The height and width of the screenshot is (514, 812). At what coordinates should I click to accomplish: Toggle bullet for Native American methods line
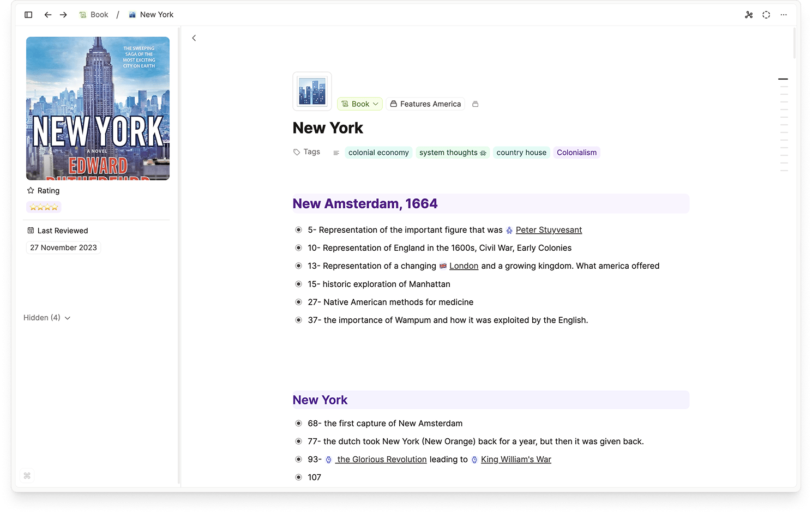298,302
